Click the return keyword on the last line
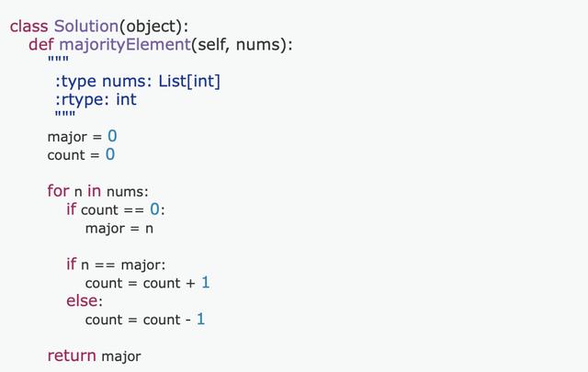Image resolution: width=588 pixels, height=372 pixels. 72,355
